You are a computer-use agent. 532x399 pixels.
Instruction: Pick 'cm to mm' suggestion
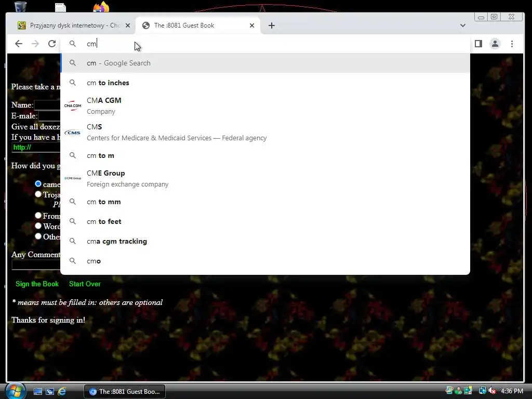[265, 202]
